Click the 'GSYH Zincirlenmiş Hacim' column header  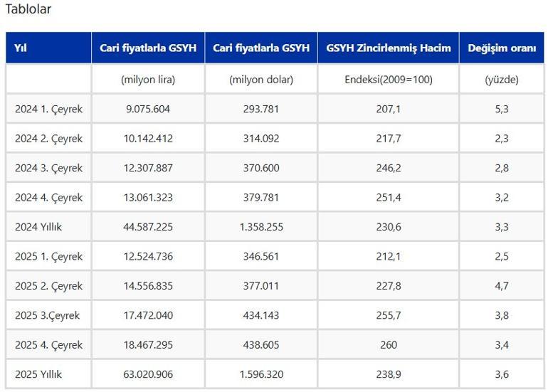389,48
